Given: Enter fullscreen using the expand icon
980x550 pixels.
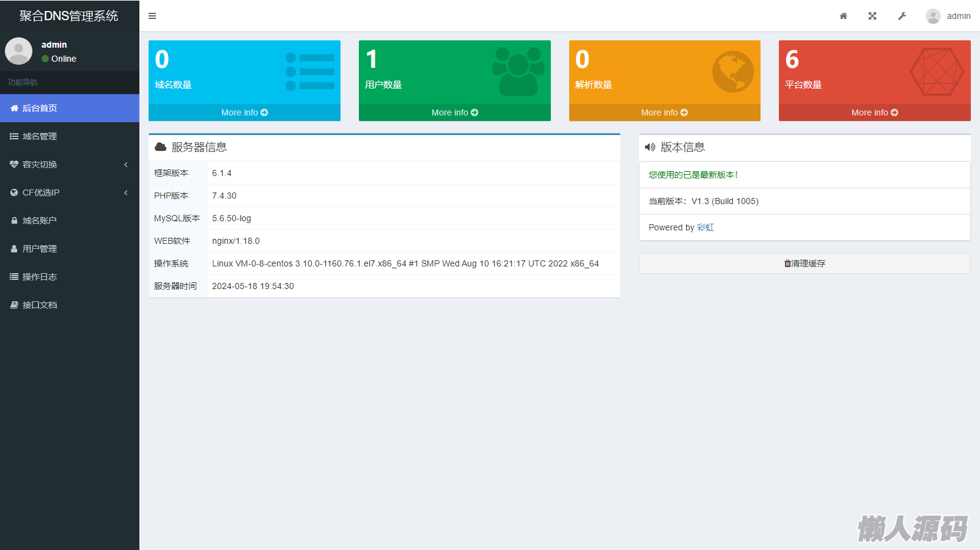Looking at the screenshot, I should 872,16.
